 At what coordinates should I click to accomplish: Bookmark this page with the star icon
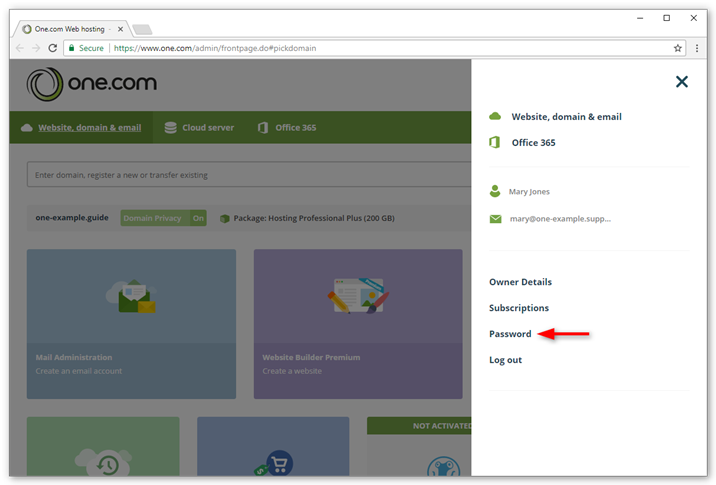click(x=678, y=48)
